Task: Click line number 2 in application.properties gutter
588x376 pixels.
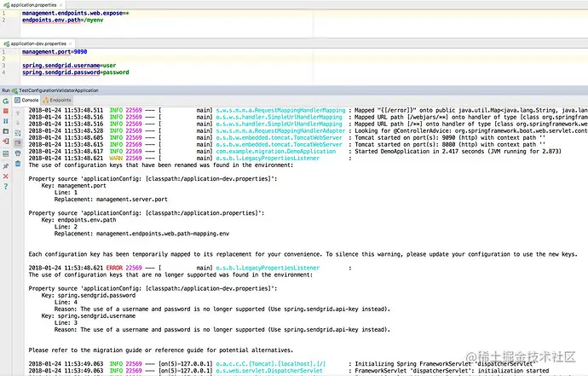Action: click(3, 20)
